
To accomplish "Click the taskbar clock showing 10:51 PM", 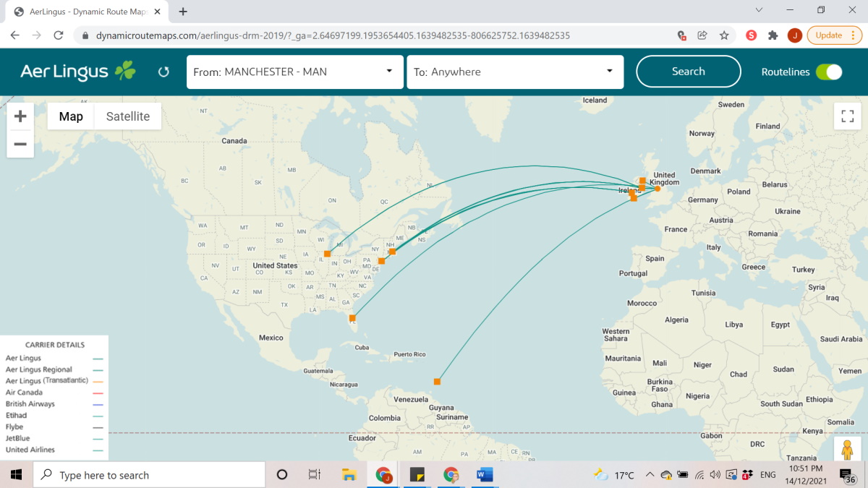I will click(x=807, y=475).
